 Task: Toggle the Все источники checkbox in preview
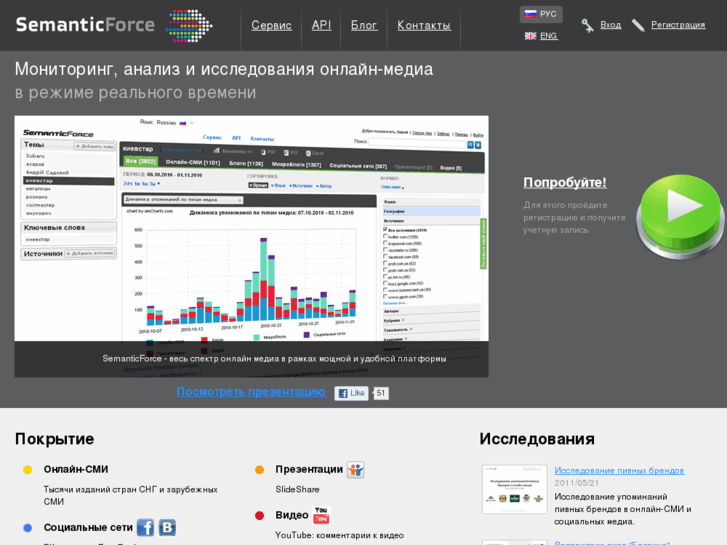tap(385, 230)
